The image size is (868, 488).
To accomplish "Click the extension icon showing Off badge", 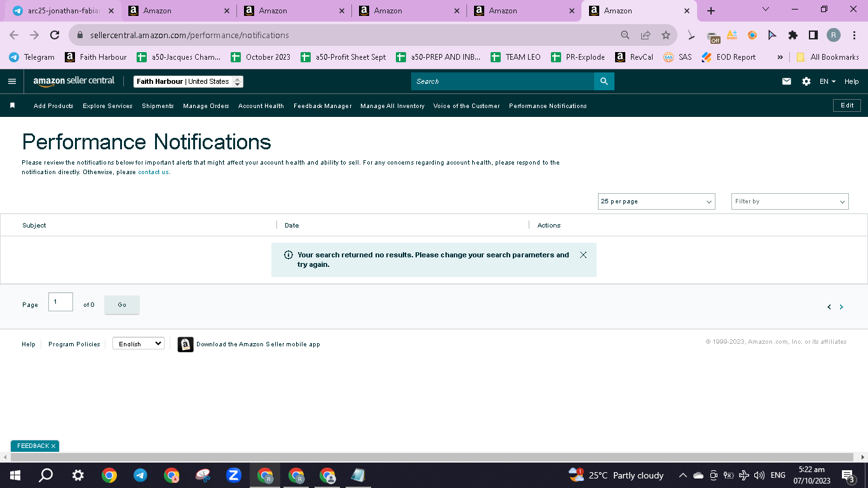I will [x=713, y=36].
